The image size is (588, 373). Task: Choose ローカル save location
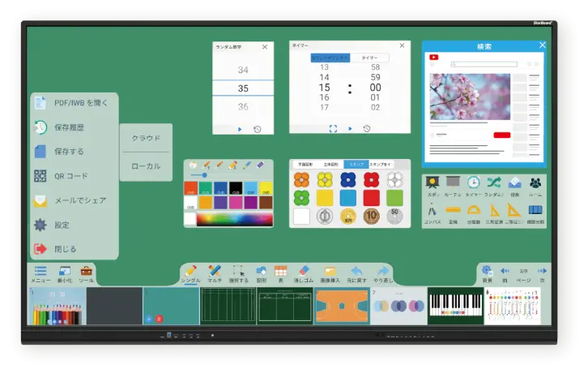[x=146, y=166]
